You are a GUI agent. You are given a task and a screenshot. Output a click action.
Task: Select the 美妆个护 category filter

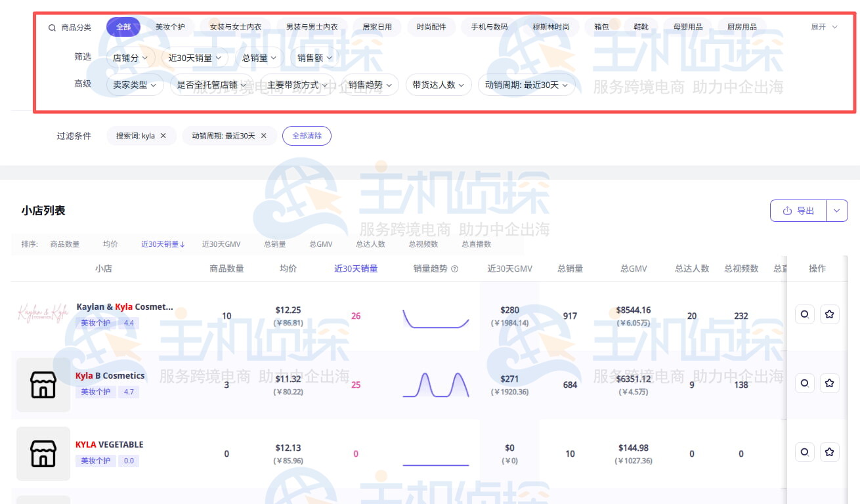pyautogui.click(x=171, y=28)
